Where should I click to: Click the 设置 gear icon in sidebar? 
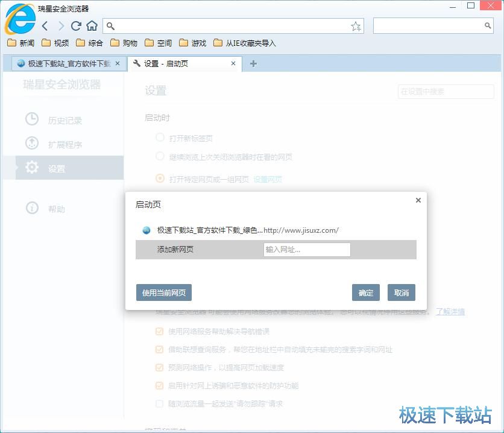point(32,167)
